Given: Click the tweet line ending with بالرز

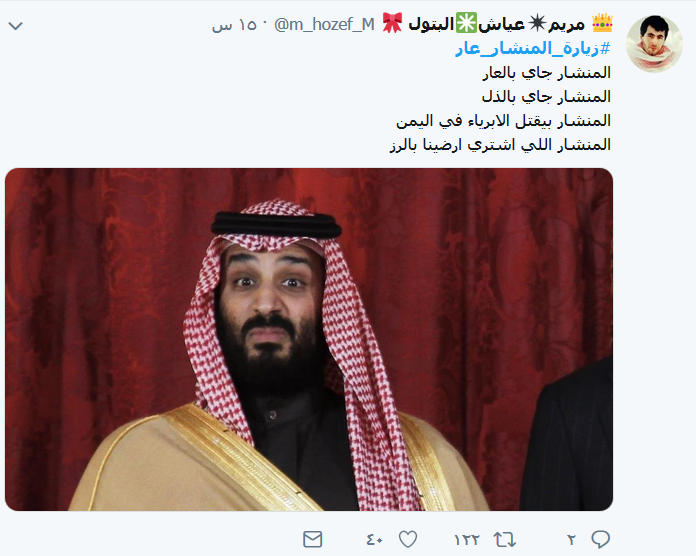Looking at the screenshot, I should tap(500, 145).
